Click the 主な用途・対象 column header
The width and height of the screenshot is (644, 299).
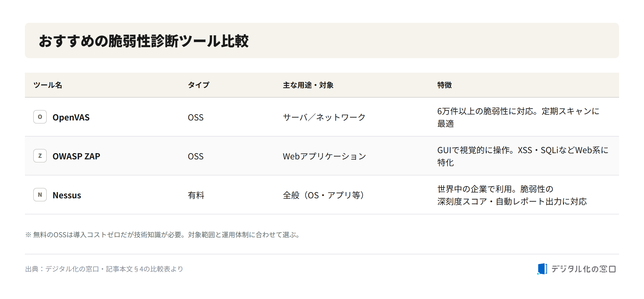click(x=308, y=85)
